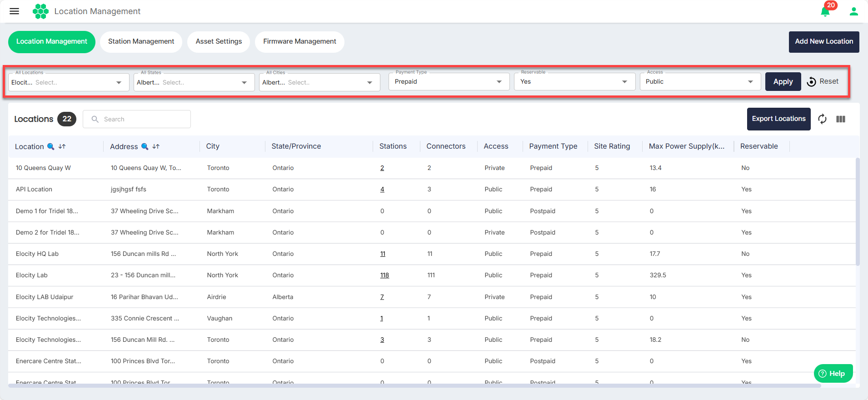Click the Max Power Supply column header

coord(687,146)
